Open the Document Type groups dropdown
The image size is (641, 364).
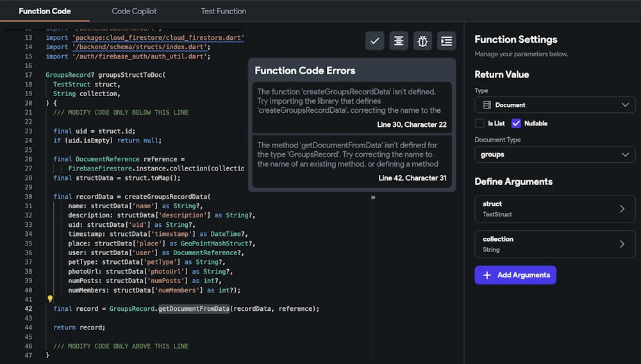(554, 154)
